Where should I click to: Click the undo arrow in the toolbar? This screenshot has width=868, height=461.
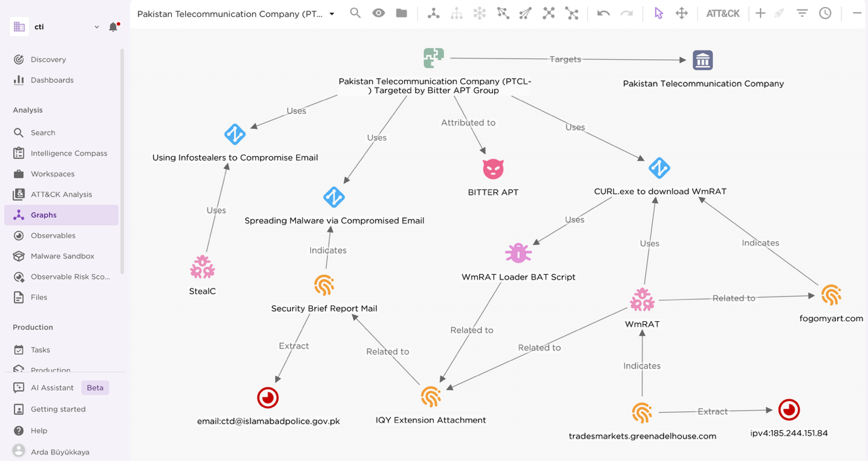point(603,13)
